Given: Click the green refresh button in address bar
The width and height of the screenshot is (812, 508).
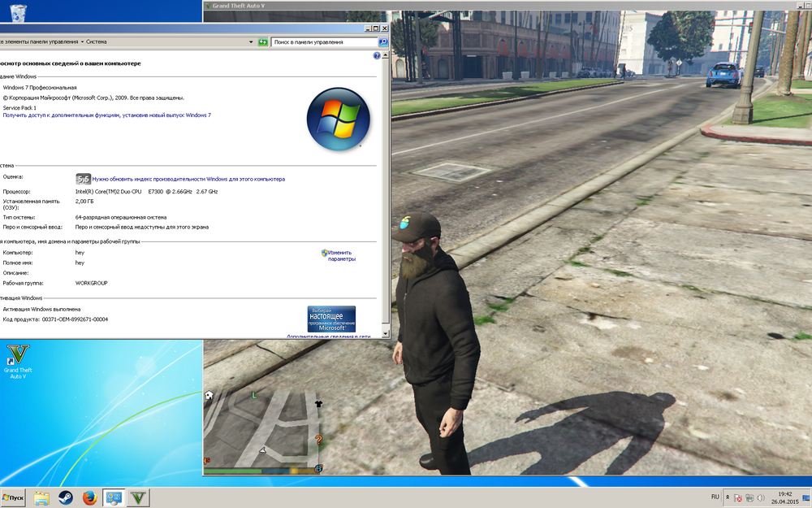Looking at the screenshot, I should coord(263,42).
